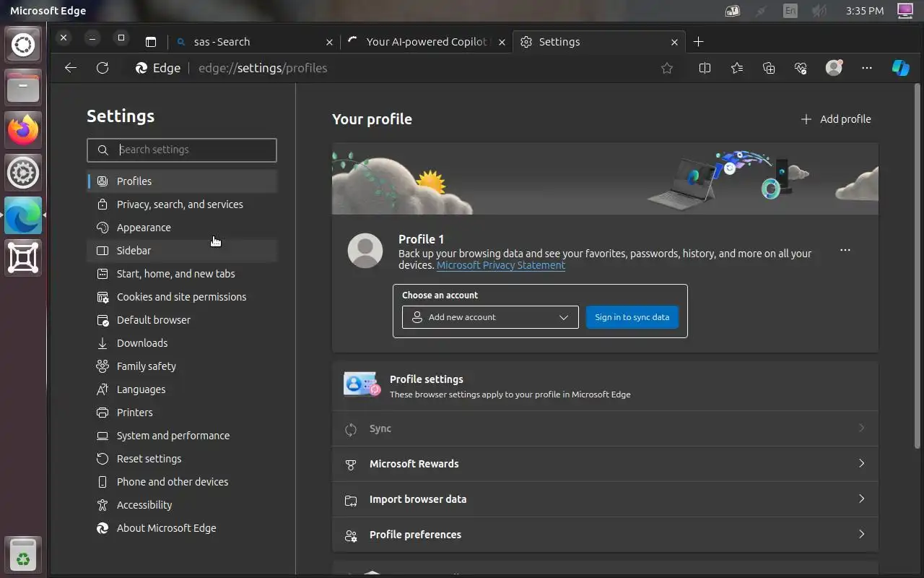Viewport: 924px width, 578px height.
Task: Open Languages settings
Action: pos(182,389)
